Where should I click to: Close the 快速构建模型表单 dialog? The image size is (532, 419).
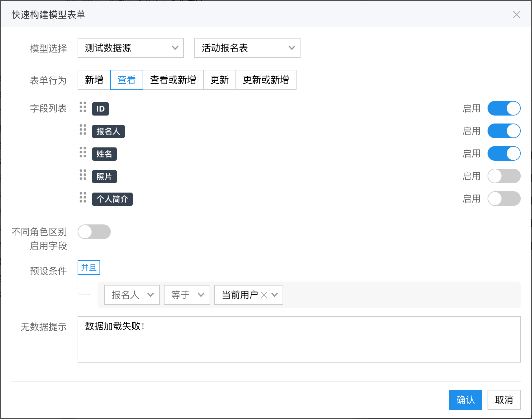pyautogui.click(x=517, y=15)
